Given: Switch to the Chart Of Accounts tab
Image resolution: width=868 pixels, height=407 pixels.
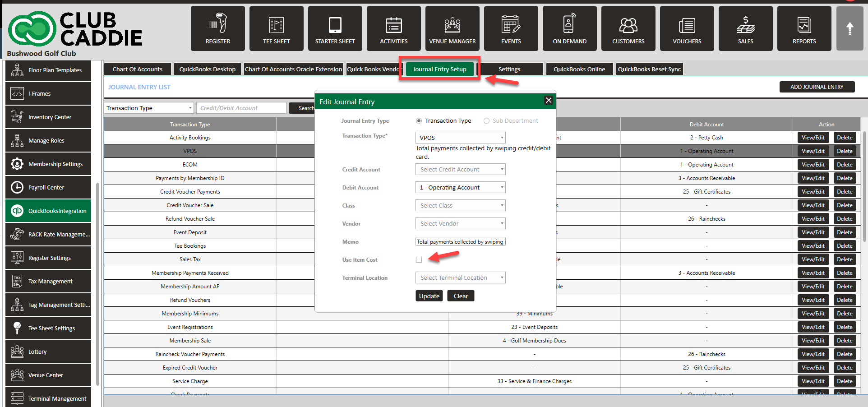Looking at the screenshot, I should point(138,69).
